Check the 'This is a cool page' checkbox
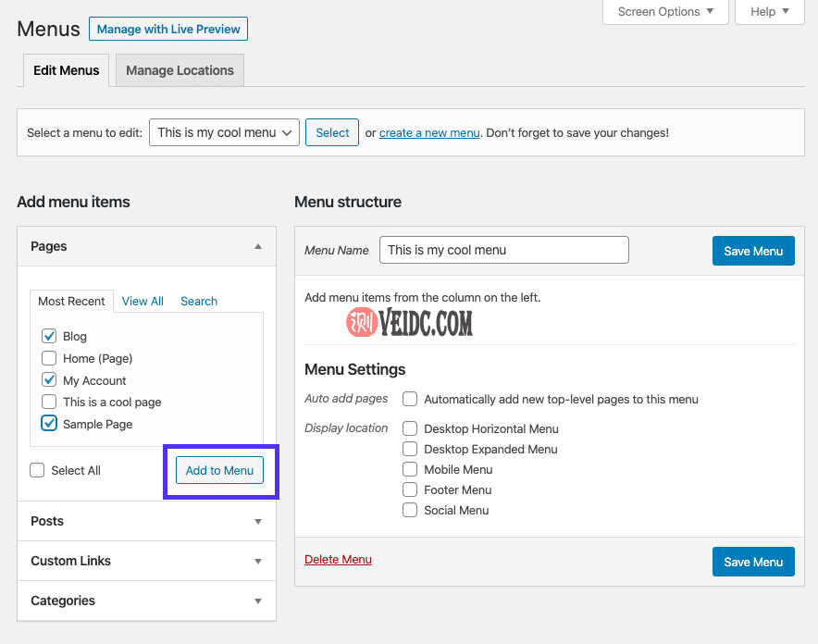 49,402
